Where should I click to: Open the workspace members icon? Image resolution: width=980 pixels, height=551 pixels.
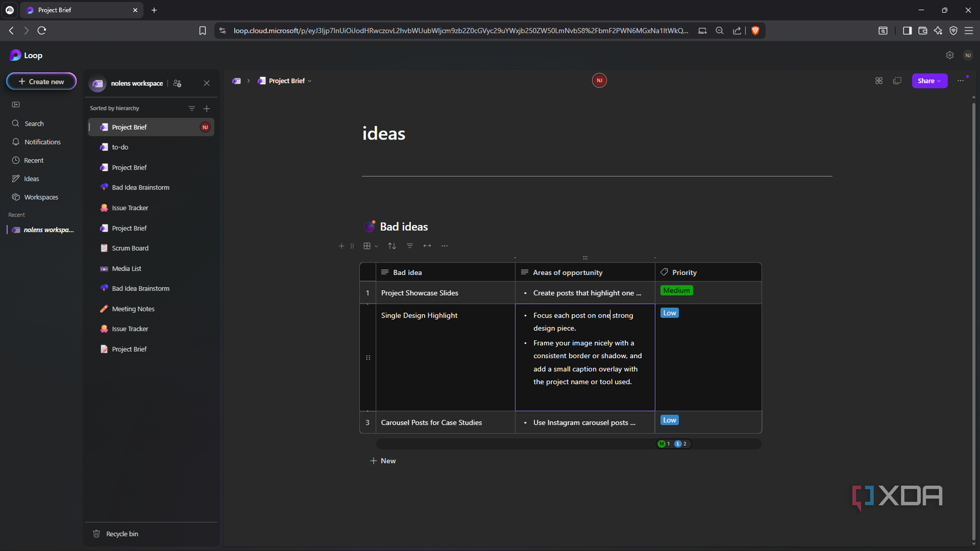(178, 83)
